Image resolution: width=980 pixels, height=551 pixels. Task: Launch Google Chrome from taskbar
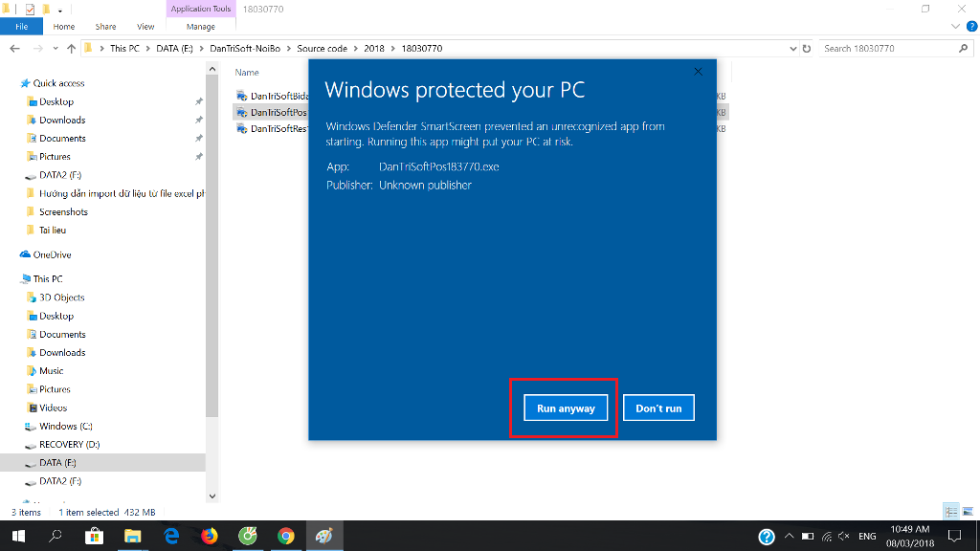pos(286,536)
